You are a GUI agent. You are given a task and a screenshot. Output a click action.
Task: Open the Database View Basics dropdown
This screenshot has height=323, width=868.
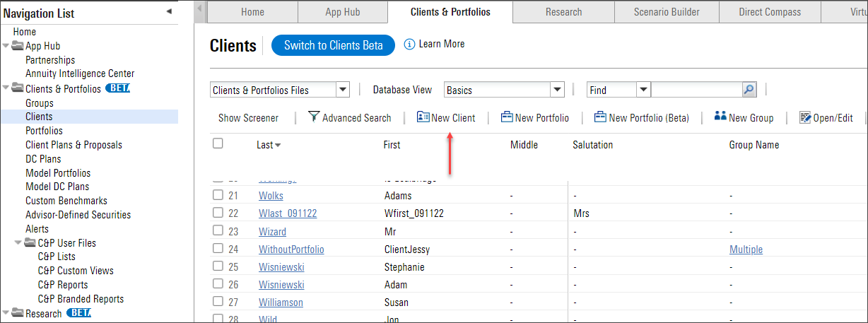pos(558,90)
